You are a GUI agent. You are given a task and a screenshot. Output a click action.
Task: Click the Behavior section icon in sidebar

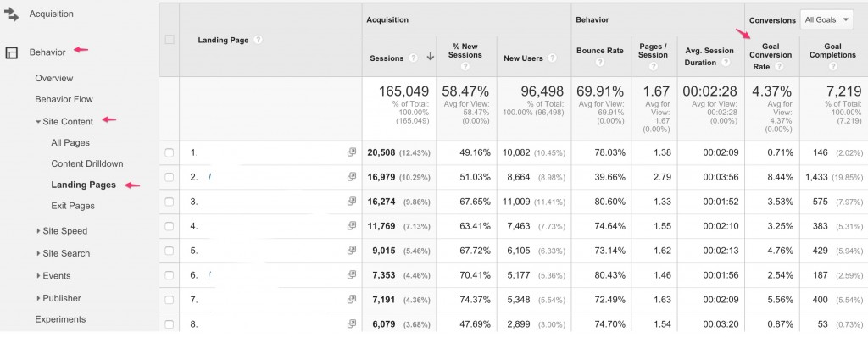(x=11, y=52)
